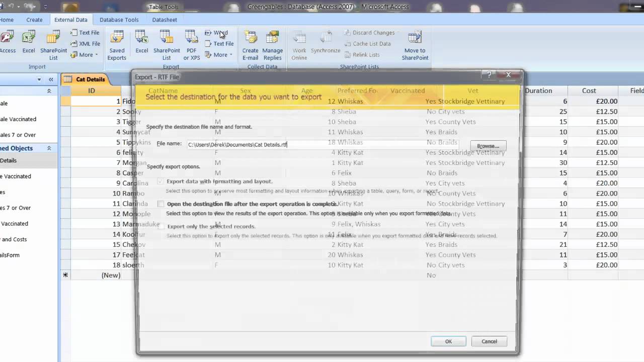
Task: Open the Database Tools ribbon tab
Action: [x=119, y=20]
